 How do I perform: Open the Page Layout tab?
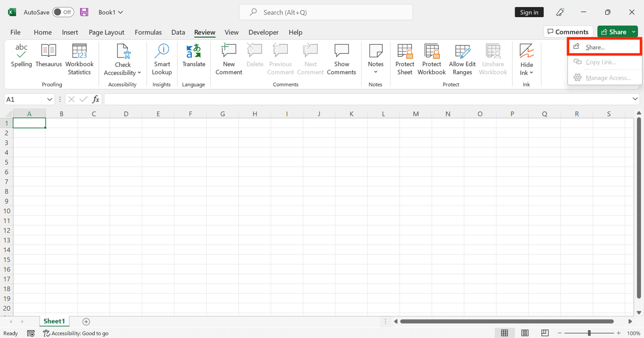pyautogui.click(x=107, y=32)
